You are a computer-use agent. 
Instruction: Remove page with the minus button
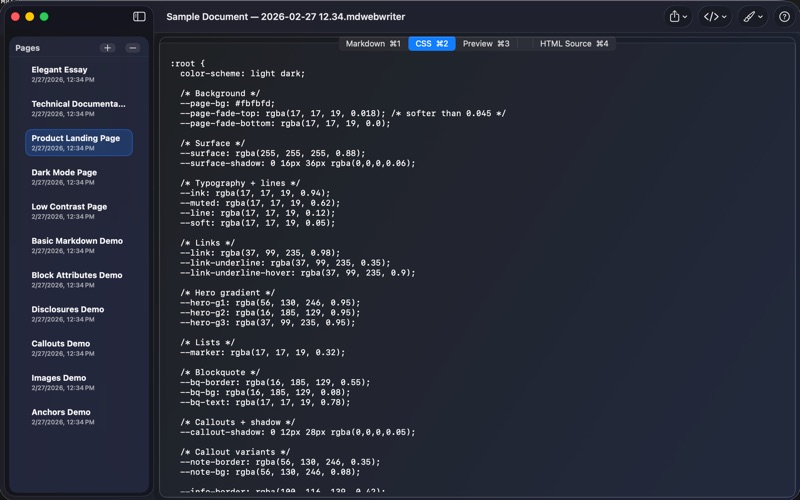pos(133,48)
